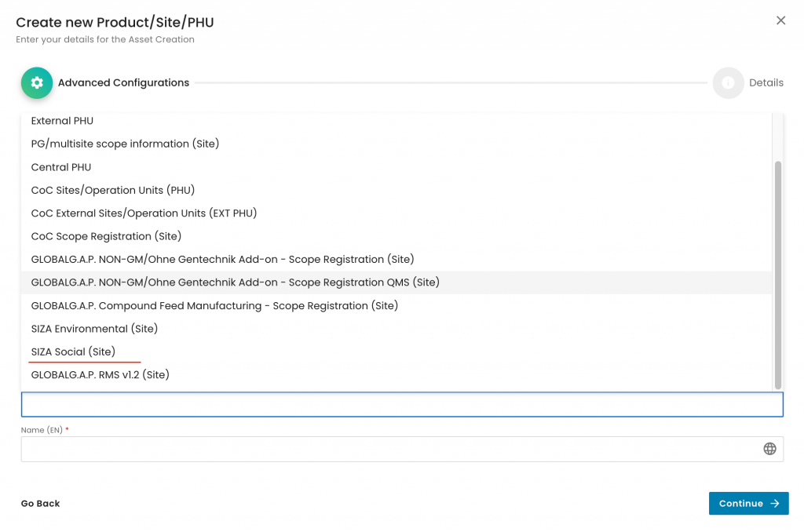Click the Go Back link
The width and height of the screenshot is (804, 532).
click(x=40, y=504)
